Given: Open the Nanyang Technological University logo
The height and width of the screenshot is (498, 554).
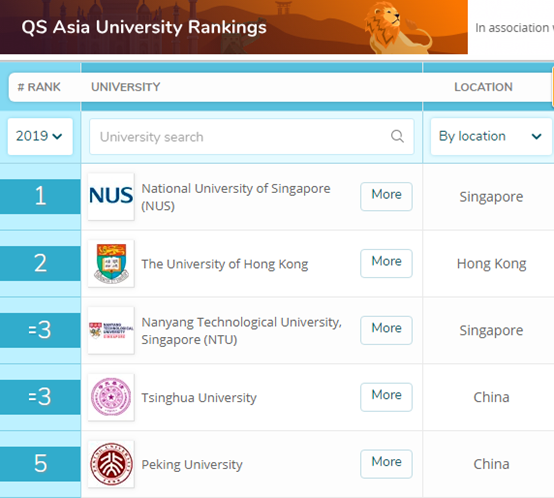Looking at the screenshot, I should (111, 330).
